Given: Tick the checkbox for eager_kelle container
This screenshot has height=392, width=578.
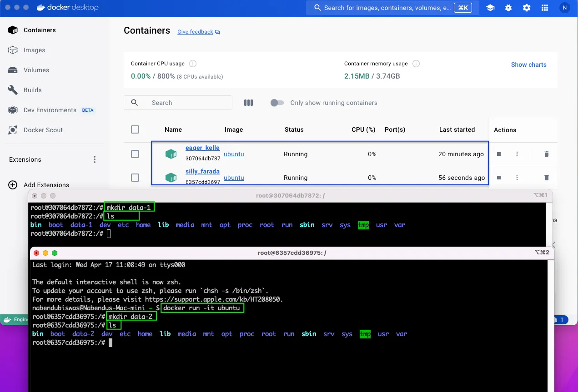Looking at the screenshot, I should click(135, 154).
